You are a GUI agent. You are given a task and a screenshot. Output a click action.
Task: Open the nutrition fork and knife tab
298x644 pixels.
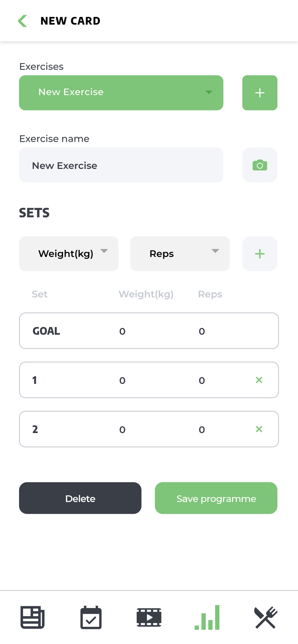coord(266,617)
